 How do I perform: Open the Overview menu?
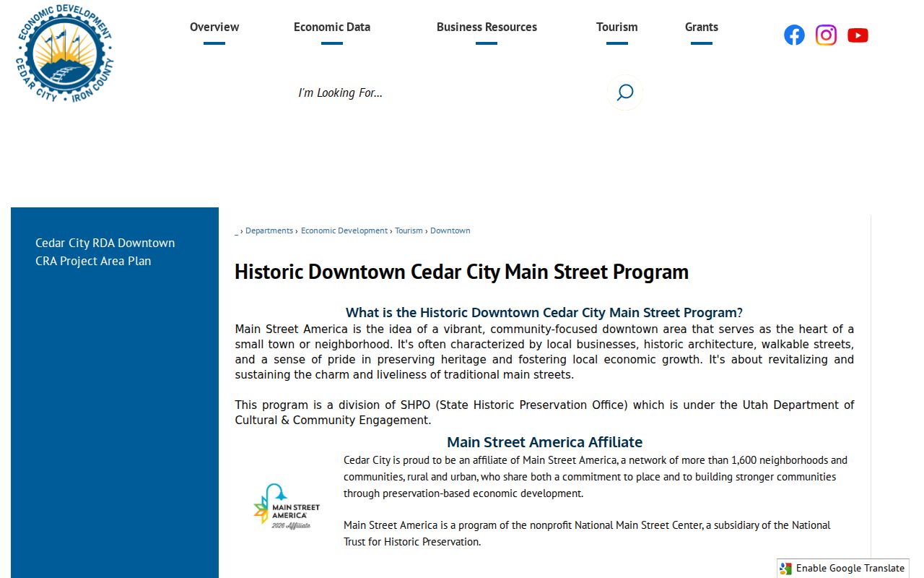click(x=214, y=27)
